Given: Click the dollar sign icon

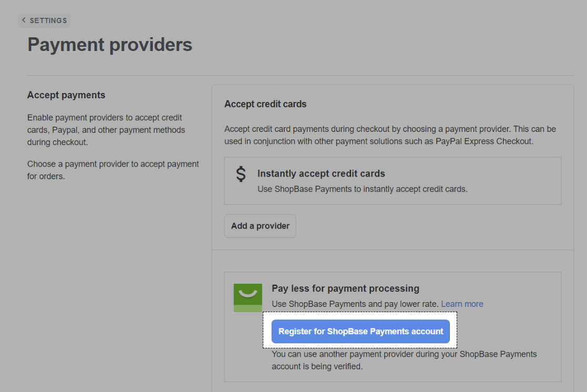Looking at the screenshot, I should 241,174.
